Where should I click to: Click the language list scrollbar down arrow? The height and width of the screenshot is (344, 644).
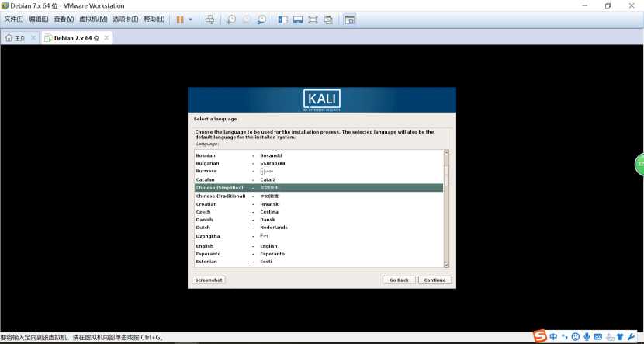tap(446, 265)
